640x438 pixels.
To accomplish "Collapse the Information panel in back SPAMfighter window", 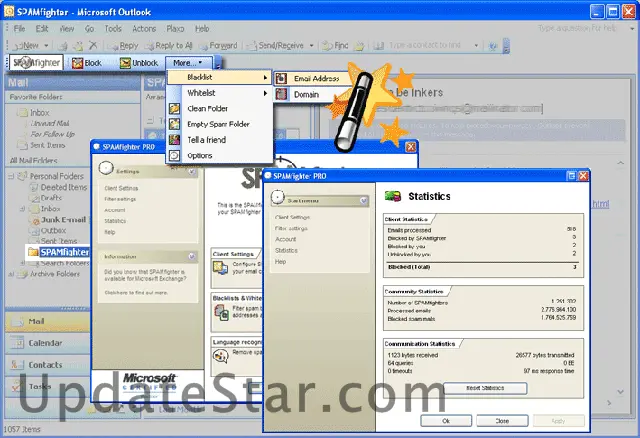I will (192, 256).
